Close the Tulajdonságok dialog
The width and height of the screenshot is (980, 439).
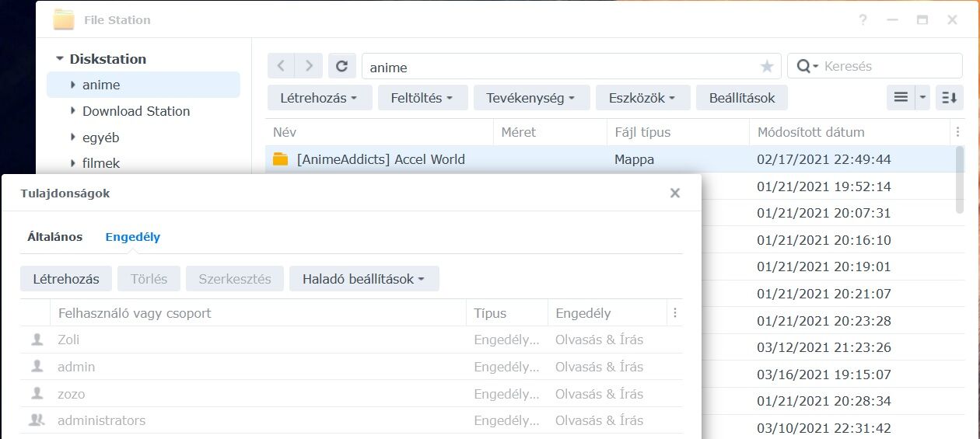[675, 193]
